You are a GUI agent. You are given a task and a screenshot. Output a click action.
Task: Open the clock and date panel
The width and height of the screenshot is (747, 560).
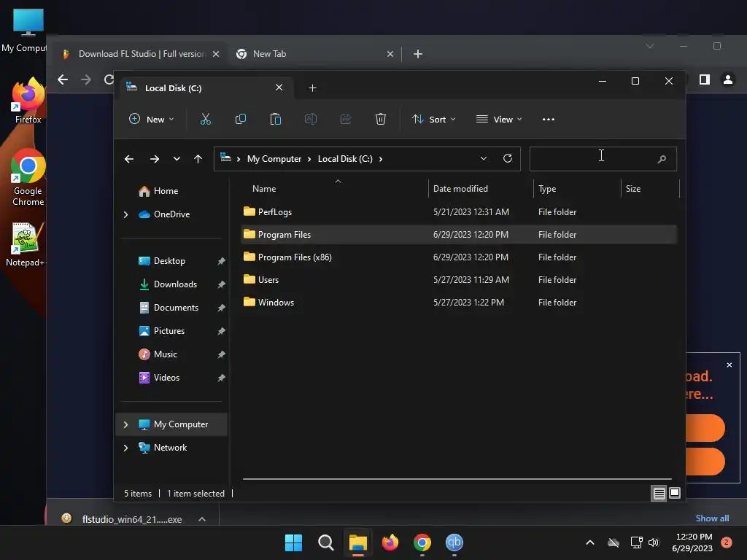[693, 542]
